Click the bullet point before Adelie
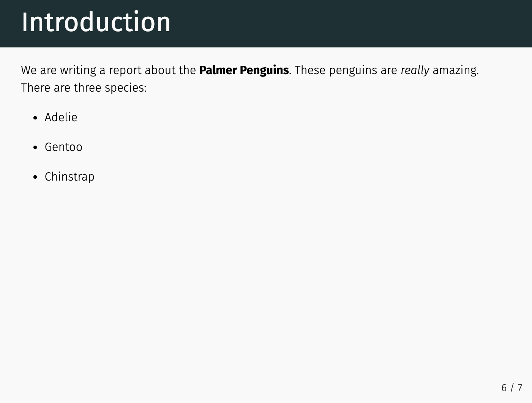Image resolution: width=532 pixels, height=403 pixels. [35, 118]
